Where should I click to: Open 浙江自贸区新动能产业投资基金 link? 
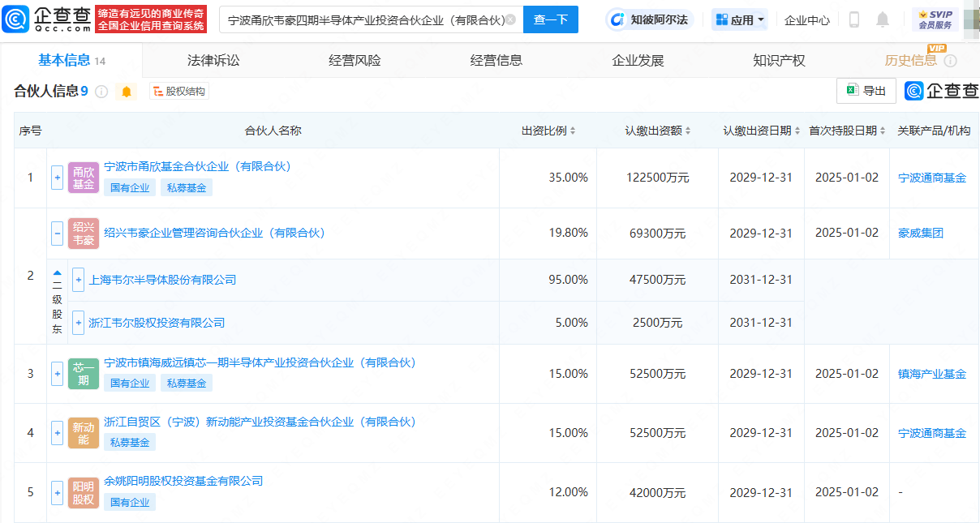pyautogui.click(x=260, y=422)
